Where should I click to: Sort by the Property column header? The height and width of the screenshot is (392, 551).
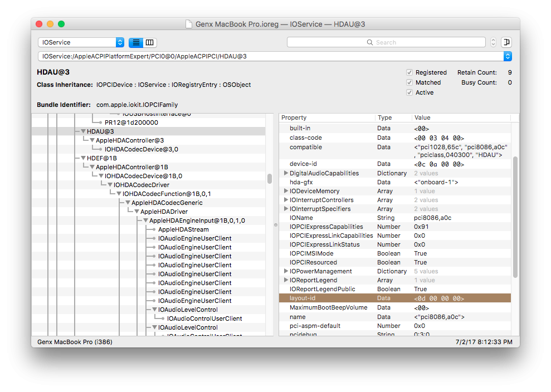(327, 118)
